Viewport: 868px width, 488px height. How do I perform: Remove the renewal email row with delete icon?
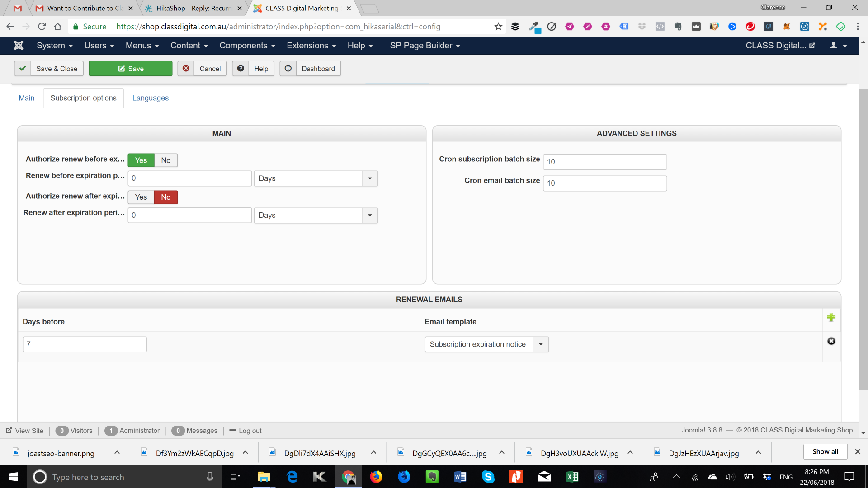click(x=831, y=341)
